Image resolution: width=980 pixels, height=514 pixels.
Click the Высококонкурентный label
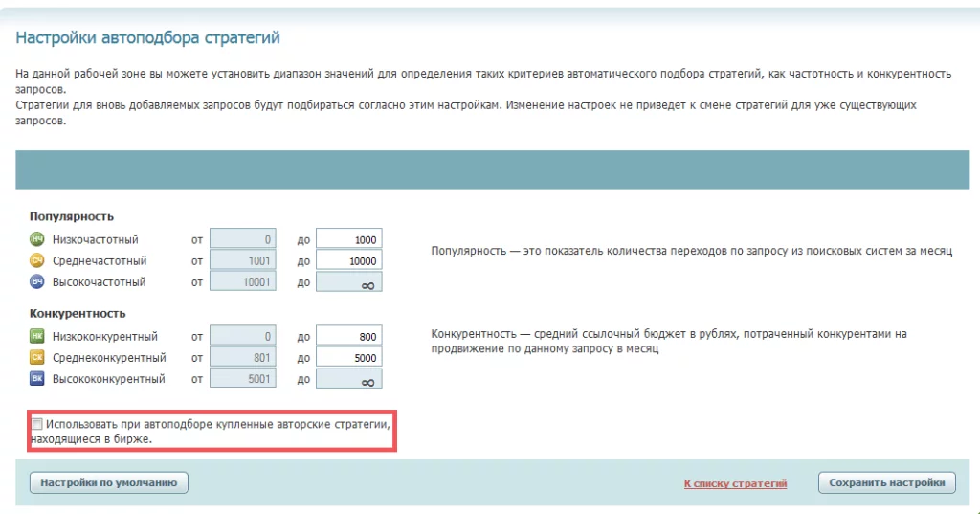coord(109,379)
